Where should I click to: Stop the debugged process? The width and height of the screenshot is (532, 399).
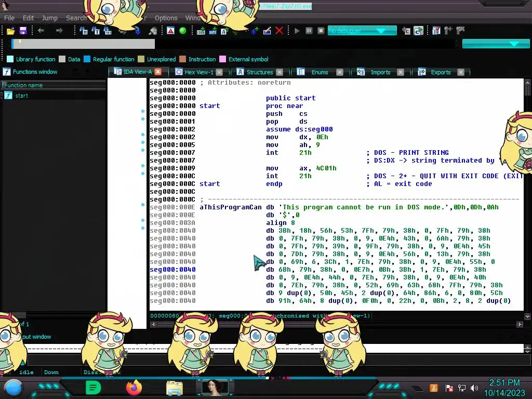[321, 31]
